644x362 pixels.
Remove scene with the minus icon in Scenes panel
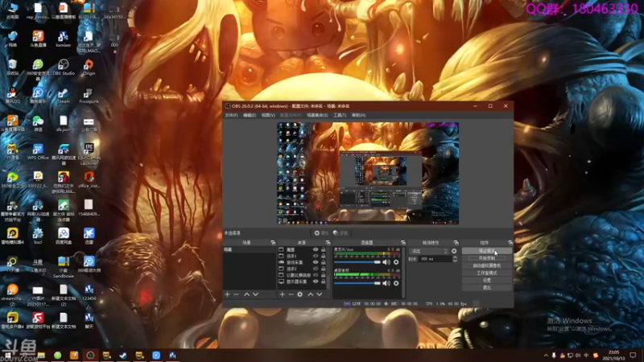coord(236,294)
